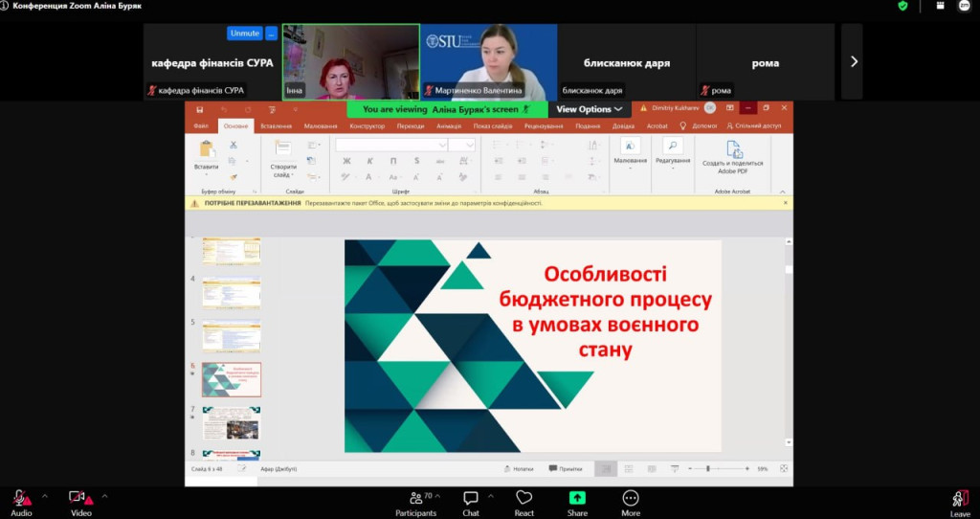Collapse the PowerPoint ribbon chevron
This screenshot has height=519, width=980.
click(x=783, y=192)
